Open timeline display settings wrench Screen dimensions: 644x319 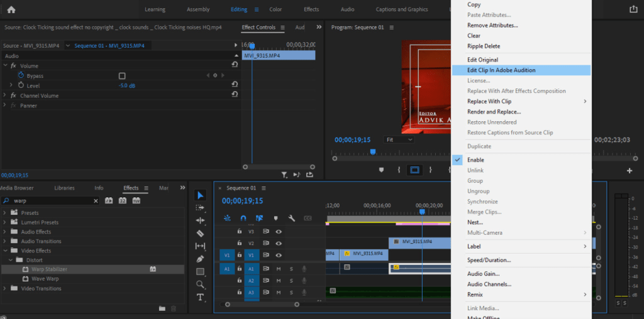(292, 218)
